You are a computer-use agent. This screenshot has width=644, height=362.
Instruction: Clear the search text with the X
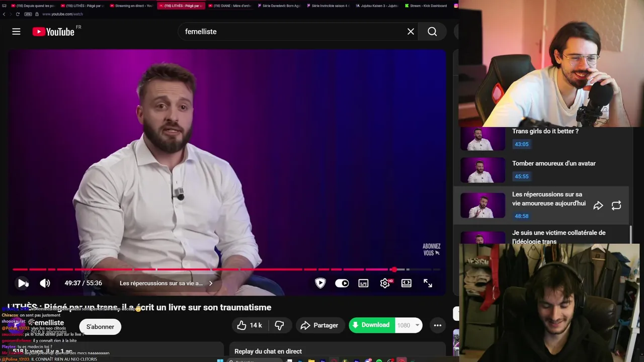click(x=411, y=32)
